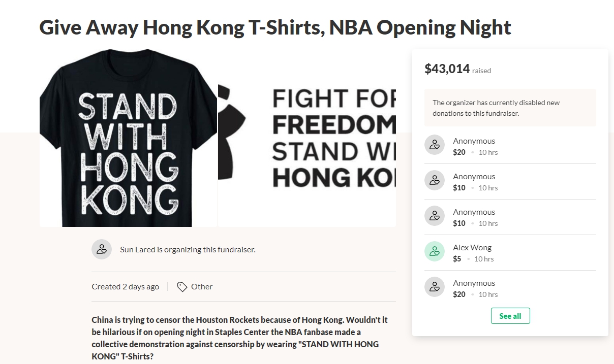The height and width of the screenshot is (364, 614).
Task: Click the STAND WITH HONG KONG shirt image
Action: click(x=128, y=138)
